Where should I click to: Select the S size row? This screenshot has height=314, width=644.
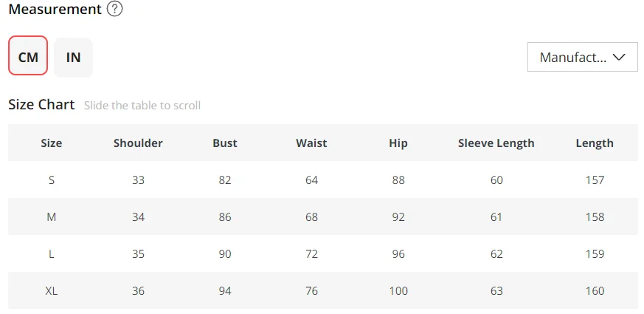323,180
